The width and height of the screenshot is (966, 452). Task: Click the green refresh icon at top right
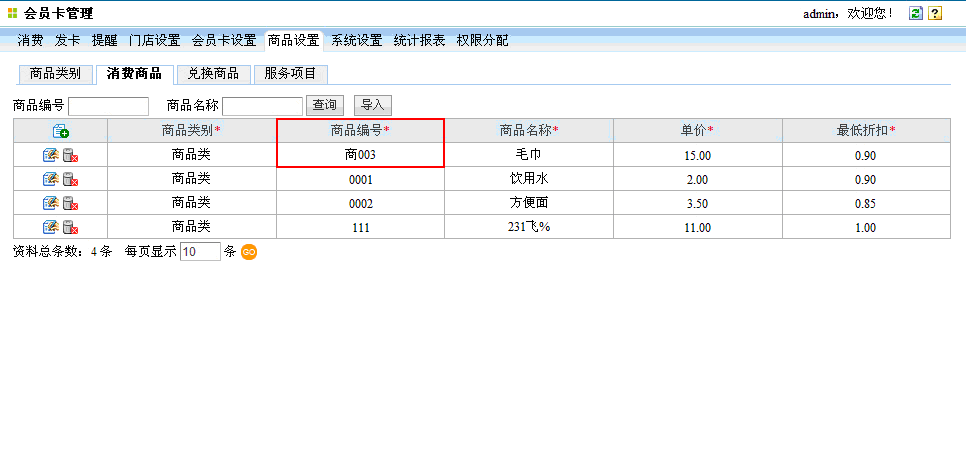[x=915, y=13]
